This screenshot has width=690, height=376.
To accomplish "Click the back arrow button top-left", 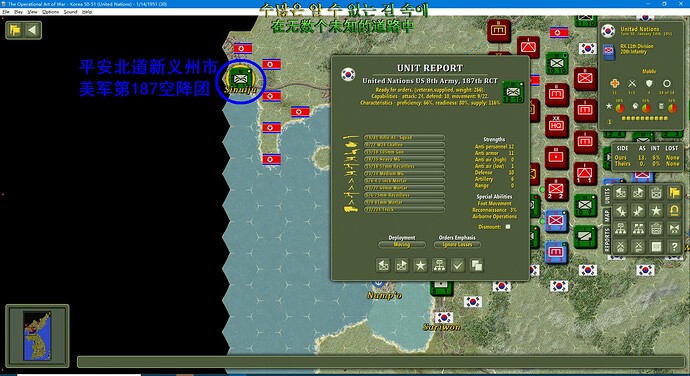I will click(32, 30).
